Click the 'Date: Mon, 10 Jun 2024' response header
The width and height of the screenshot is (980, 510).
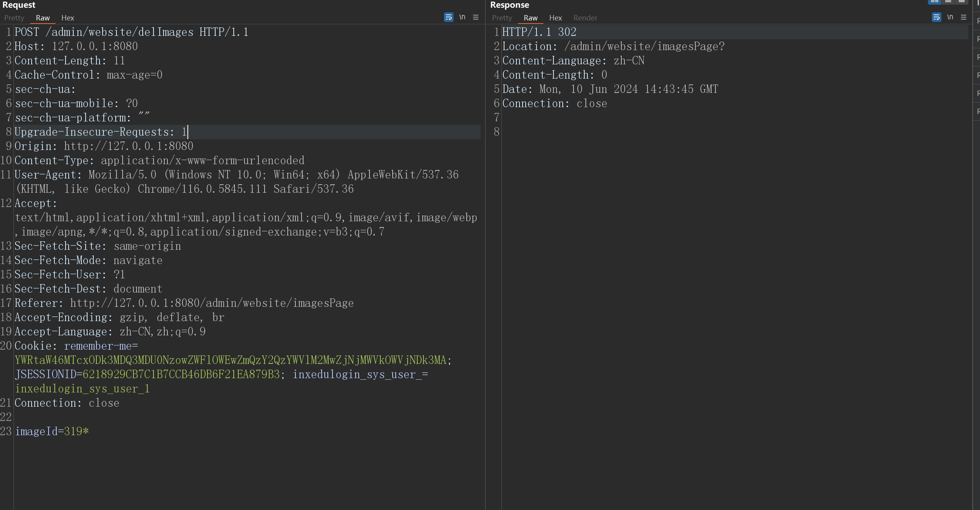[611, 89]
